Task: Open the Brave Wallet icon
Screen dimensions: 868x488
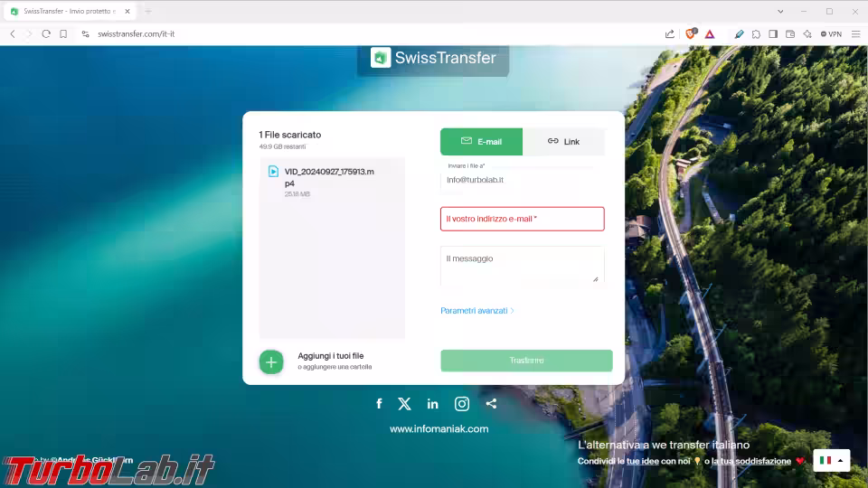Action: [790, 33]
